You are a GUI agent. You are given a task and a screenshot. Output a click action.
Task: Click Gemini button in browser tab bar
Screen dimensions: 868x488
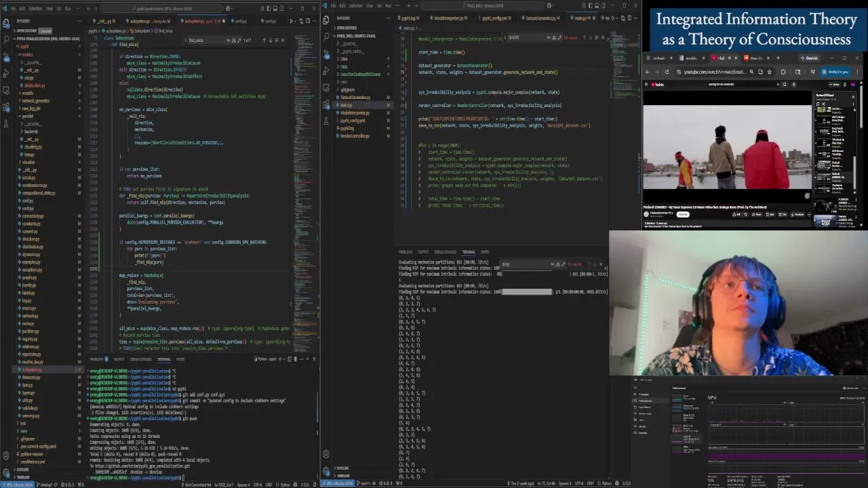tap(810, 58)
